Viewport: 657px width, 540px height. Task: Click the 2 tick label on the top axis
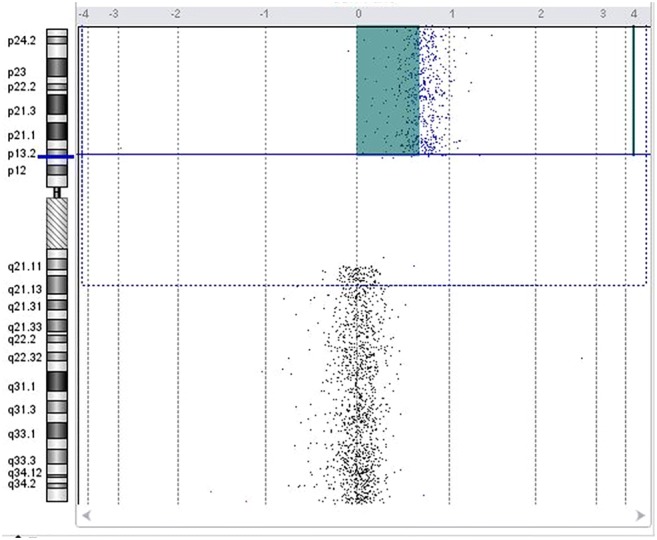(540, 14)
